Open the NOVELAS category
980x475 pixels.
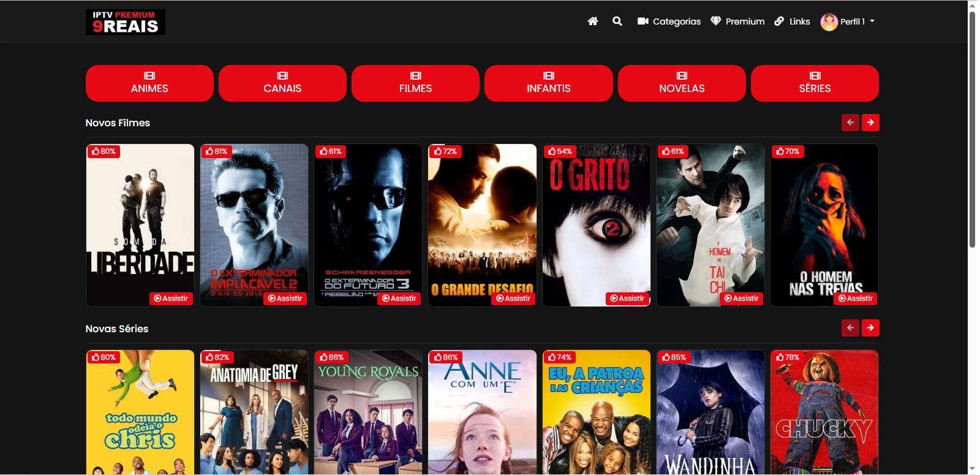coord(682,83)
